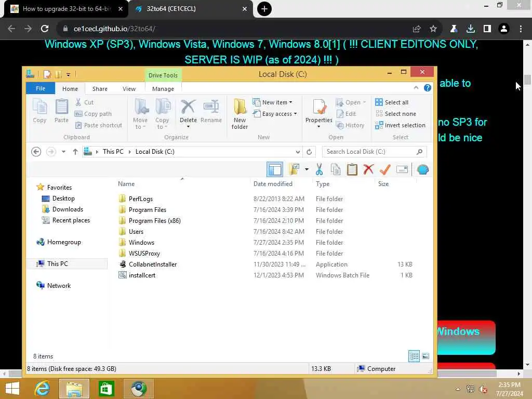Click the Properties icon

click(318, 107)
